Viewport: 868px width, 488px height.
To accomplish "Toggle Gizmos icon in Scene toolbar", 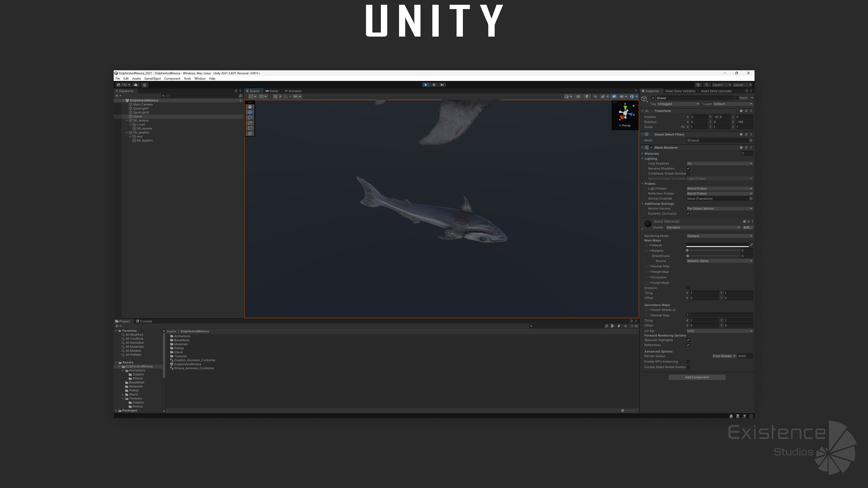I will click(632, 97).
